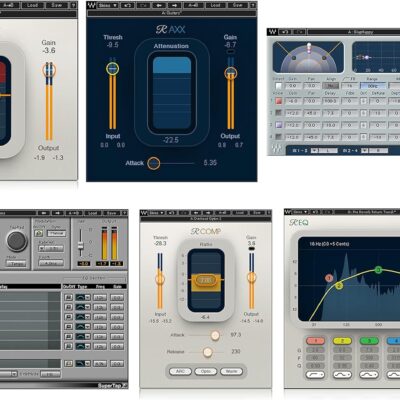Viewport: 400px width, 400px height.
Task: Click the Waves logo in Doubler window
Action: (272, 32)
